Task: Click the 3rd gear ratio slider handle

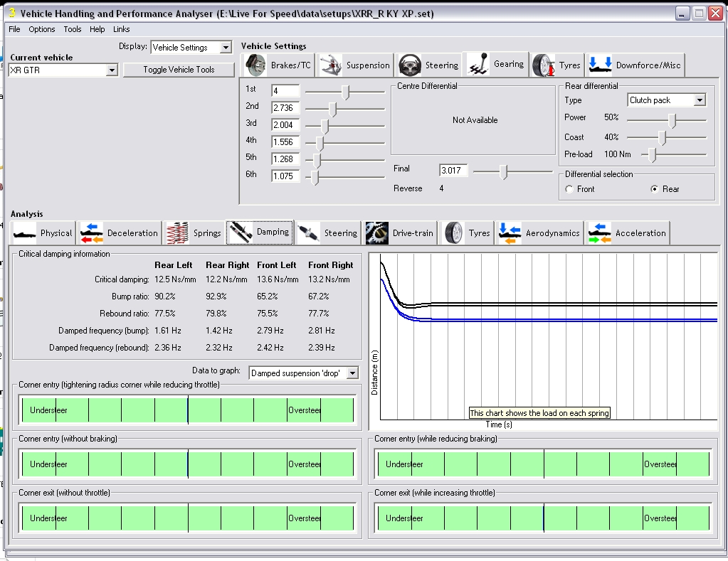Action: click(325, 127)
